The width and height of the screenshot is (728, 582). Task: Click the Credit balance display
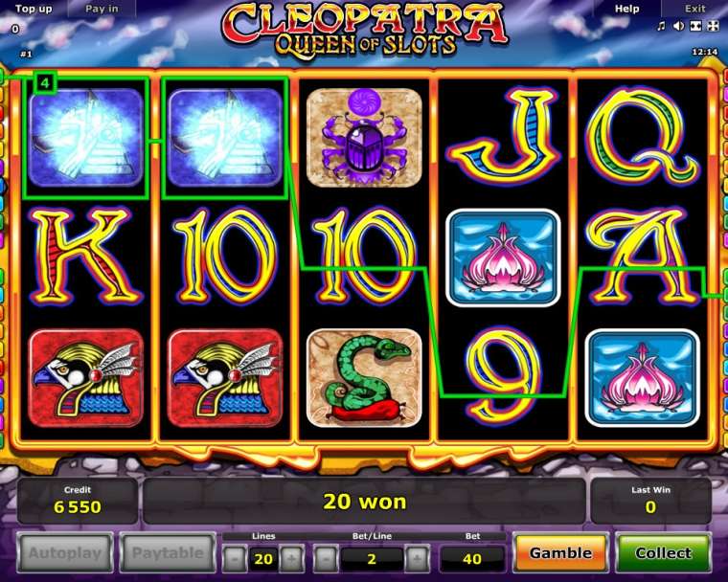78,502
